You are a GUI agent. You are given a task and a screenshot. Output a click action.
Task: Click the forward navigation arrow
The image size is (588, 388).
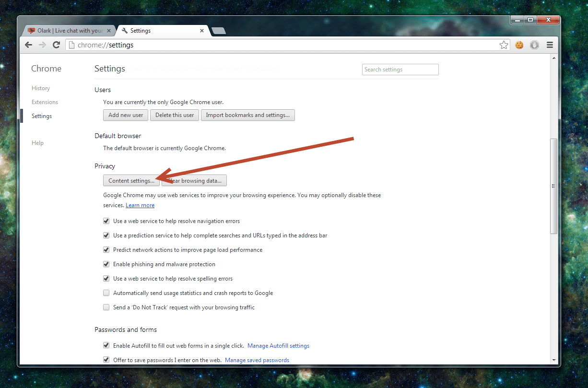(x=42, y=45)
